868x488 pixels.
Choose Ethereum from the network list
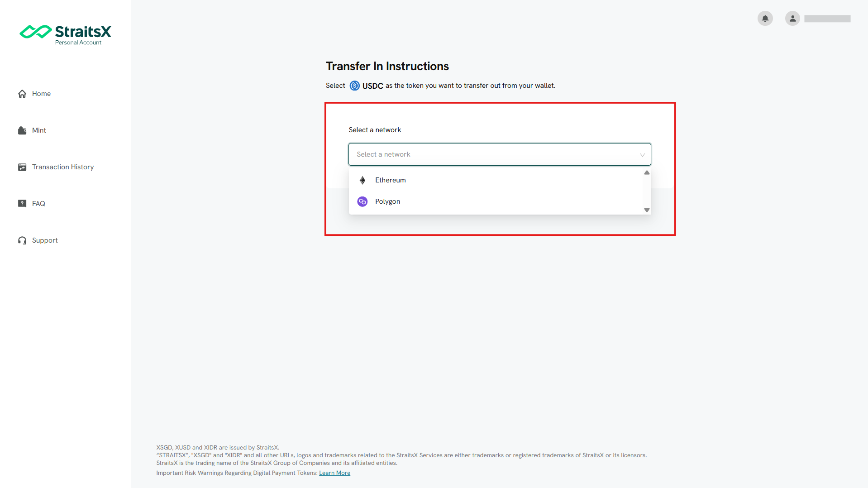pyautogui.click(x=496, y=180)
